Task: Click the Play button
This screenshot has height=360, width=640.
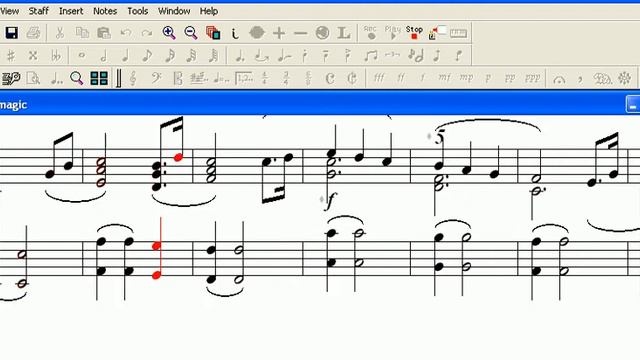Action: pyautogui.click(x=393, y=33)
